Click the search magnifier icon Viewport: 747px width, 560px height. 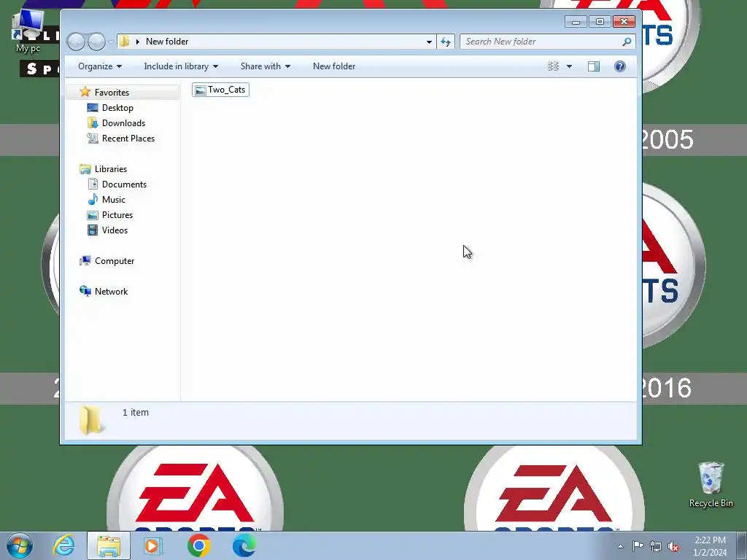coord(627,42)
